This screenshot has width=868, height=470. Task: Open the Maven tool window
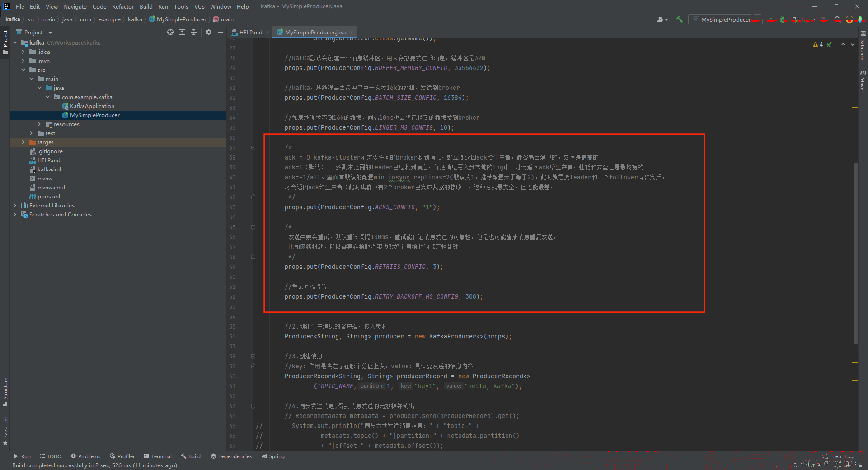click(863, 81)
